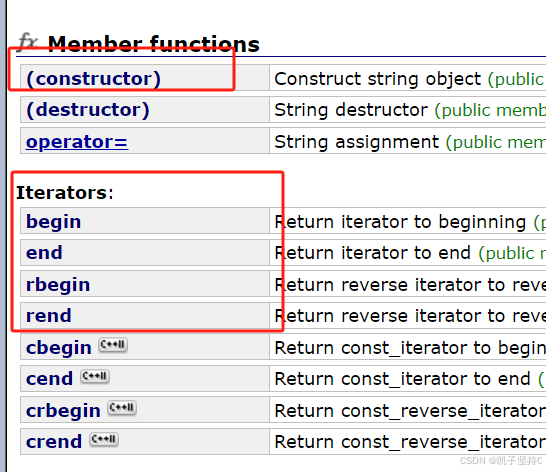Image resolution: width=546 pixels, height=472 pixels.
Task: Visit the crbegin function page
Action: point(63,411)
